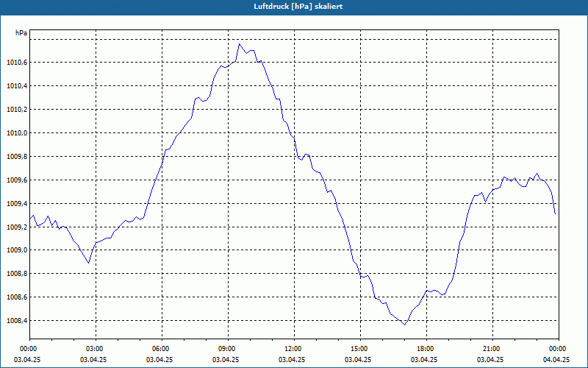The width and height of the screenshot is (588, 368).
Task: Click the 04.04.25 date label
Action: tap(556, 360)
